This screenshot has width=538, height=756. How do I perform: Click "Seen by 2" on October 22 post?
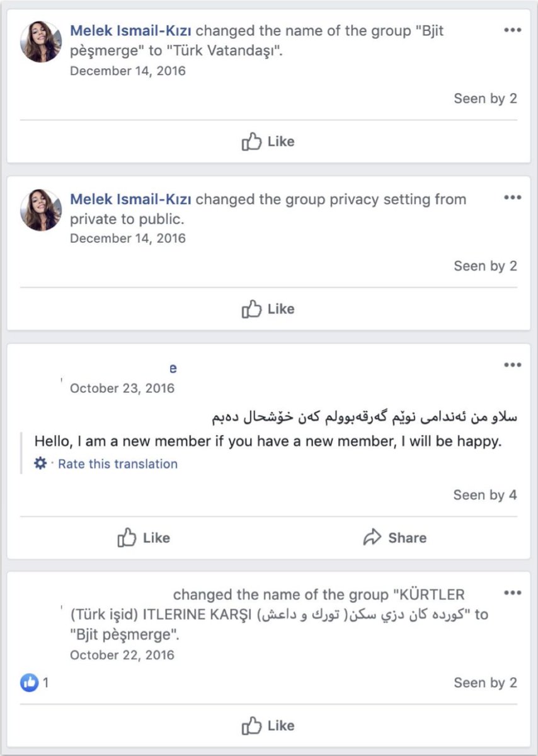click(x=485, y=682)
